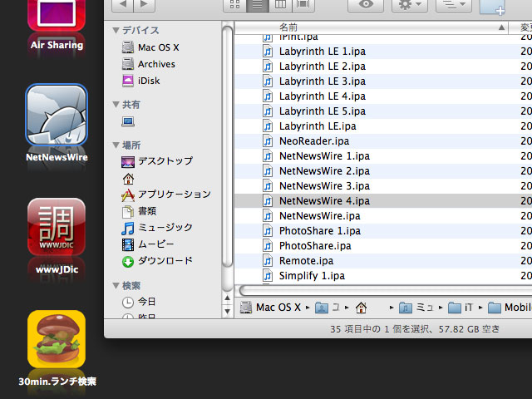Switch Finder to Cover Flow view
This screenshot has height=399, width=532.
click(303, 5)
